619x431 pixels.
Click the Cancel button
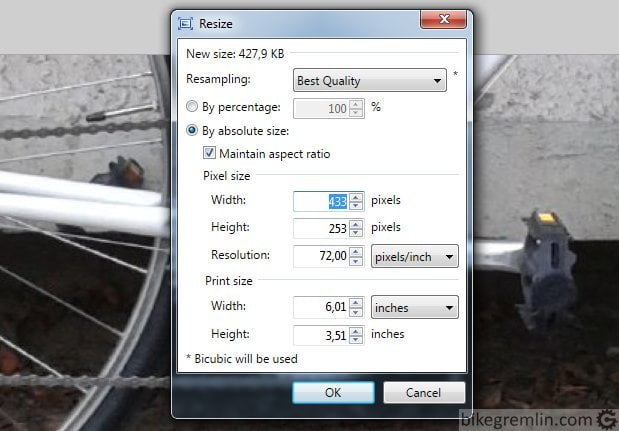(x=424, y=392)
